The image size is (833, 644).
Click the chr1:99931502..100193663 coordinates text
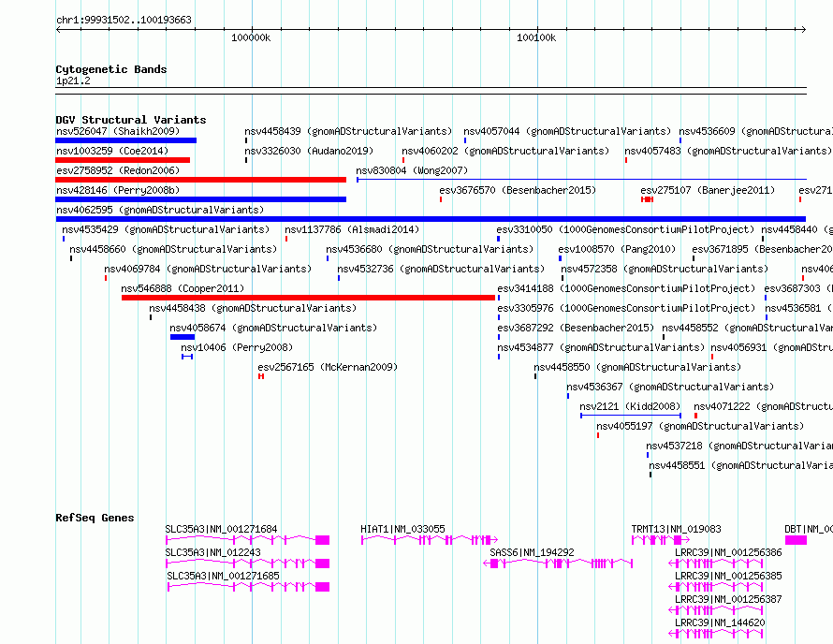(124, 20)
